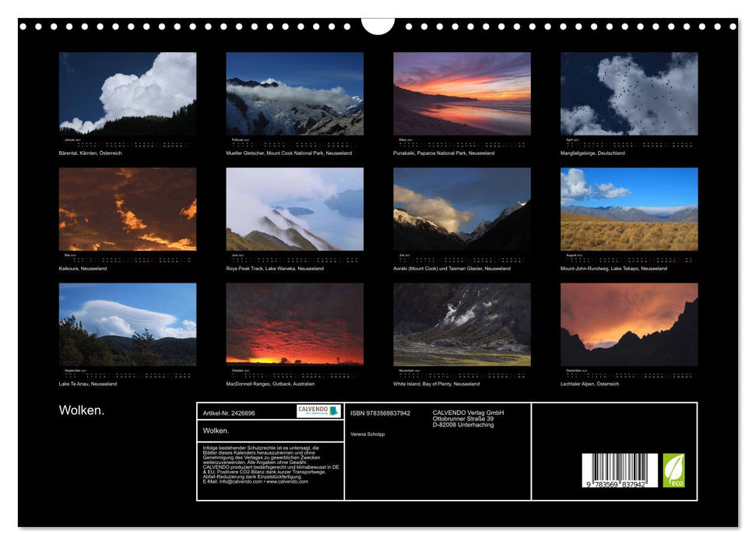Click the caption 'MacDonnell Ranges, Outback, Australien'
Viewport: 756px width, 545px height.
tap(270, 384)
